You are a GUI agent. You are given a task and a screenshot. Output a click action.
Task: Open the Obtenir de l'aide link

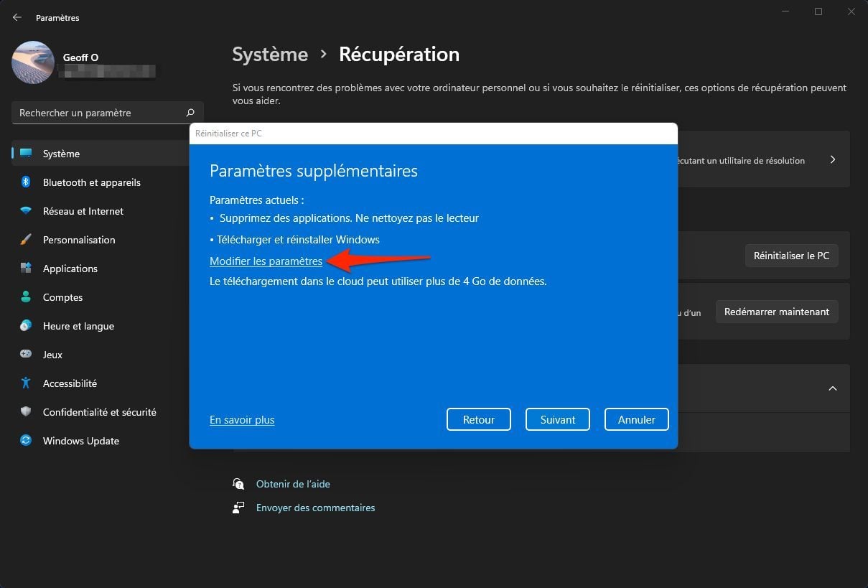click(293, 484)
